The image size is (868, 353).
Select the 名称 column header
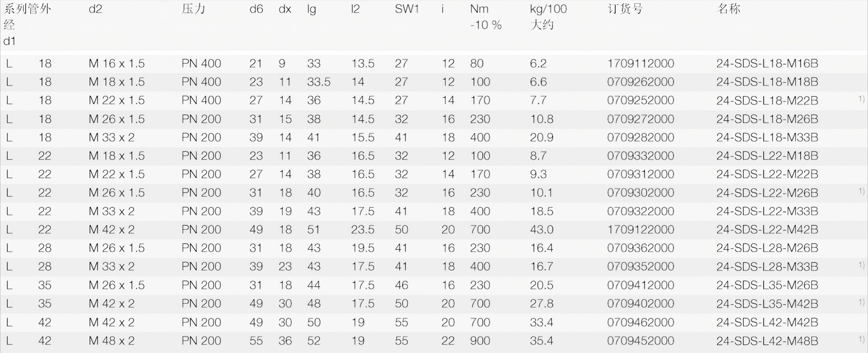pos(729,9)
